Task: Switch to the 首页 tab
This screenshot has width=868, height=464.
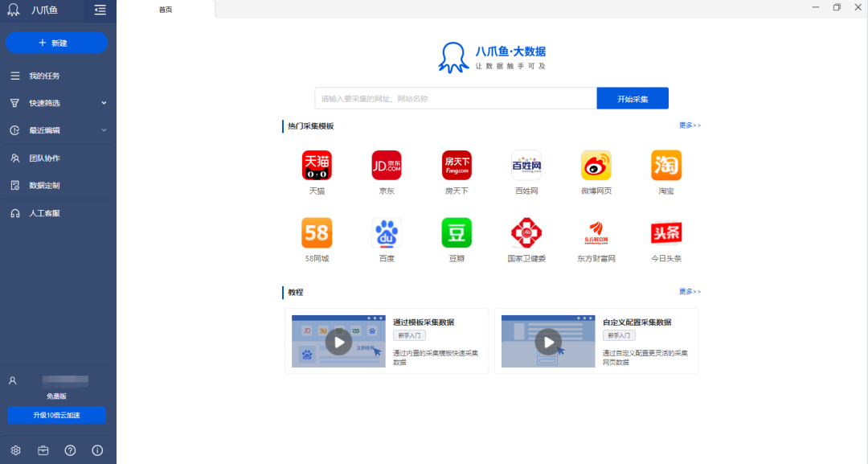Action: [166, 10]
